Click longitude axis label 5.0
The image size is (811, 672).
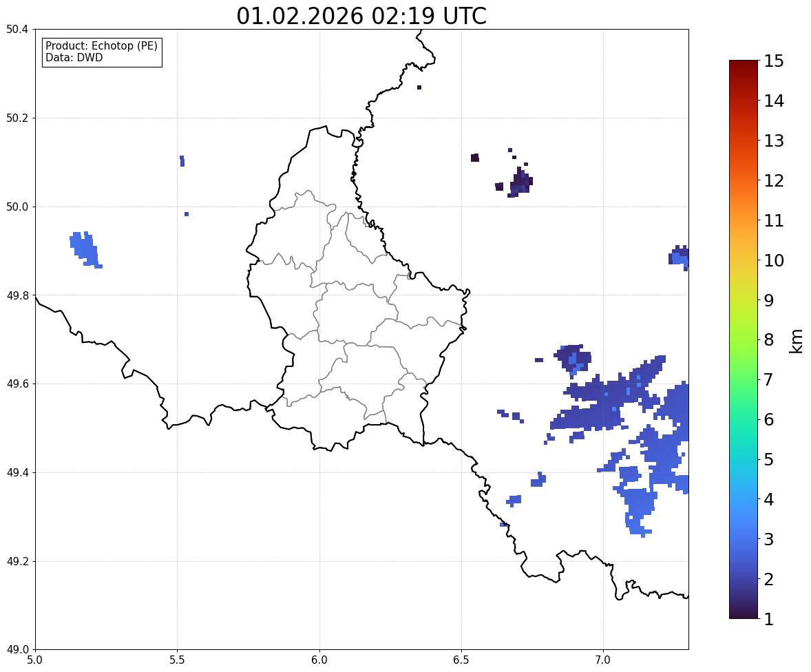pos(35,660)
